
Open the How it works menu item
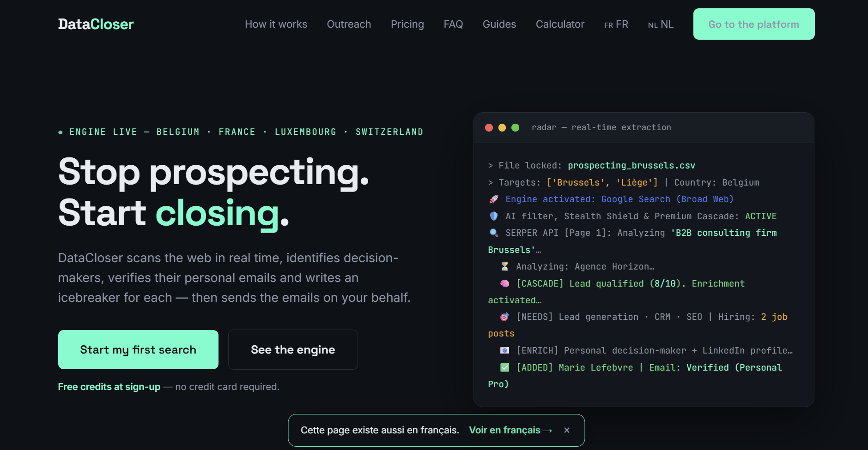tap(276, 24)
